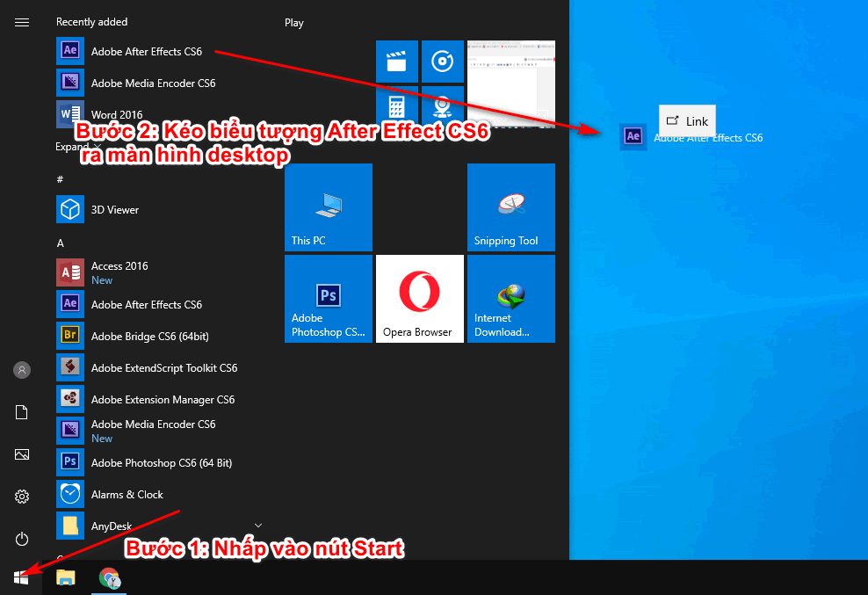
Task: Click the Expand link under Recently added
Action: [x=78, y=146]
